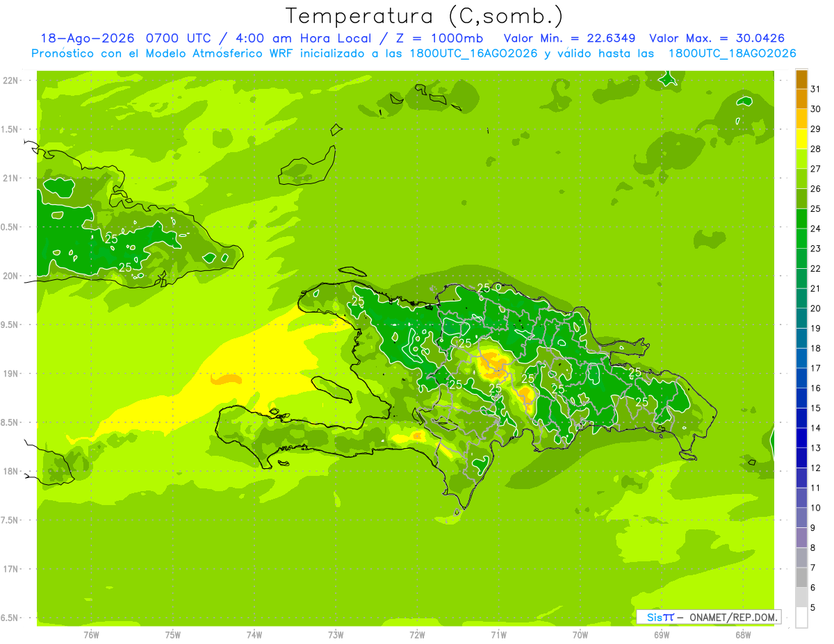Click the legend value "8"
This screenshot has height=644, width=834.
813,548
